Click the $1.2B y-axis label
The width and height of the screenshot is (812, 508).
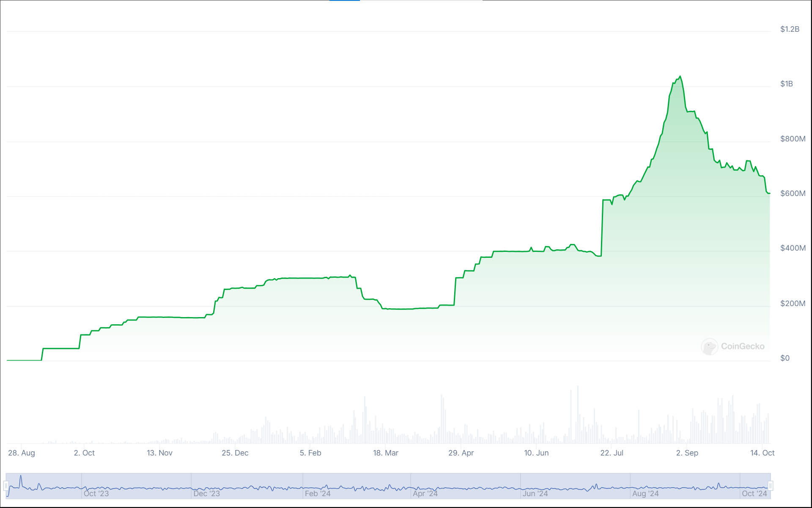[789, 29]
